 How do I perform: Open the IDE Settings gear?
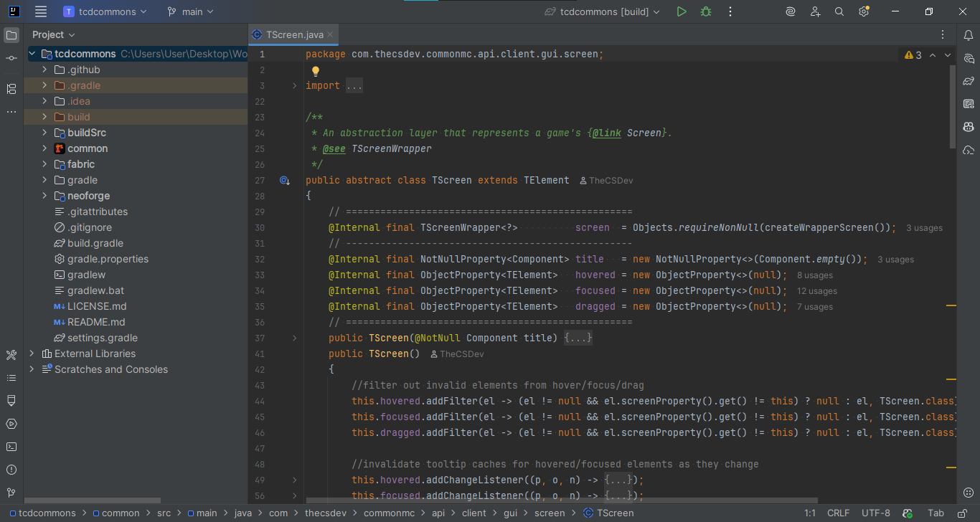864,11
